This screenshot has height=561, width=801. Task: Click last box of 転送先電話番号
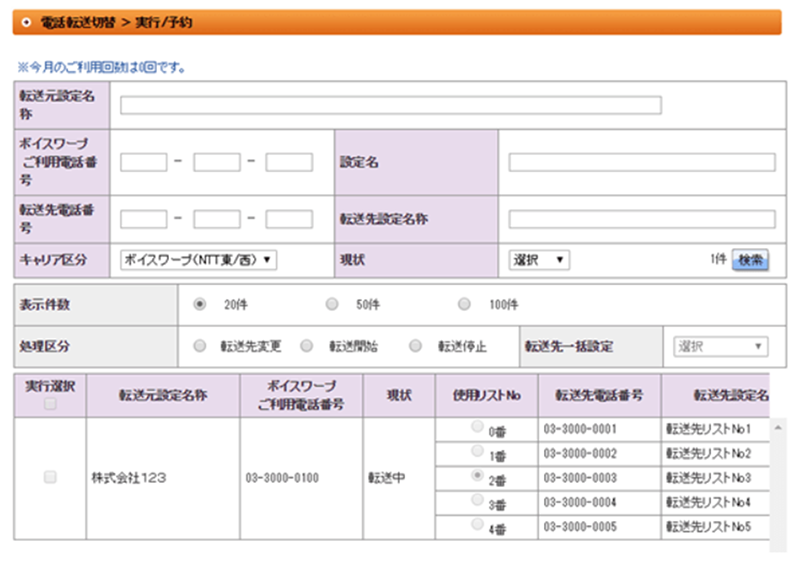(x=289, y=219)
